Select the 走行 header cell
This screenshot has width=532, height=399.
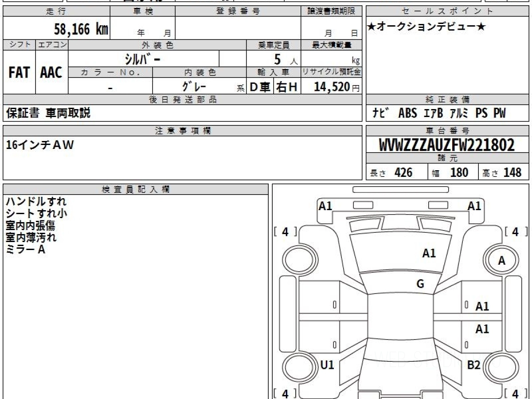(x=56, y=12)
